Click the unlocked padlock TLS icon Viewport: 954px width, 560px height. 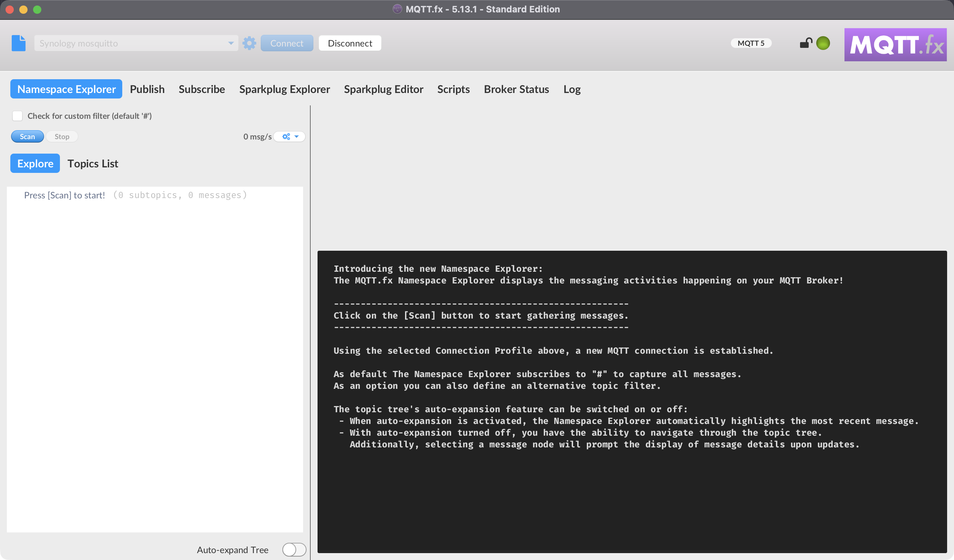(x=806, y=43)
